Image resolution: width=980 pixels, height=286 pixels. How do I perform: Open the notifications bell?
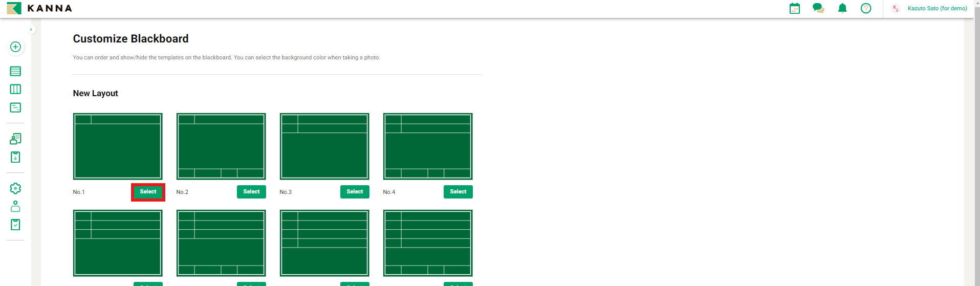pos(842,8)
